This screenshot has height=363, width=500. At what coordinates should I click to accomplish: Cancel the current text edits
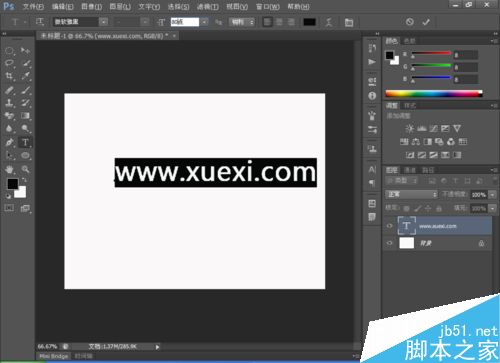point(410,22)
